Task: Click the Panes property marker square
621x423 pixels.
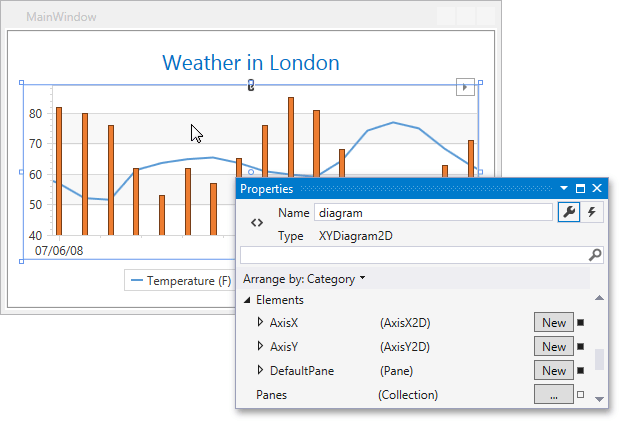Action: pos(581,394)
